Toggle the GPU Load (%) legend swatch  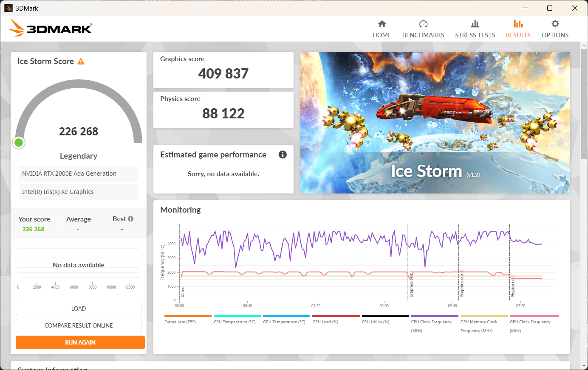tap(336, 316)
